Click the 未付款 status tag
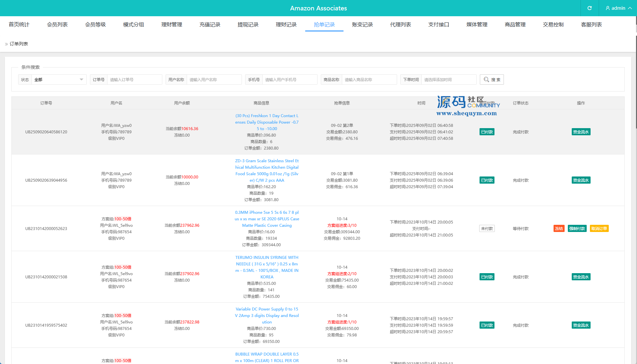The height and width of the screenshot is (364, 637). 487,228
